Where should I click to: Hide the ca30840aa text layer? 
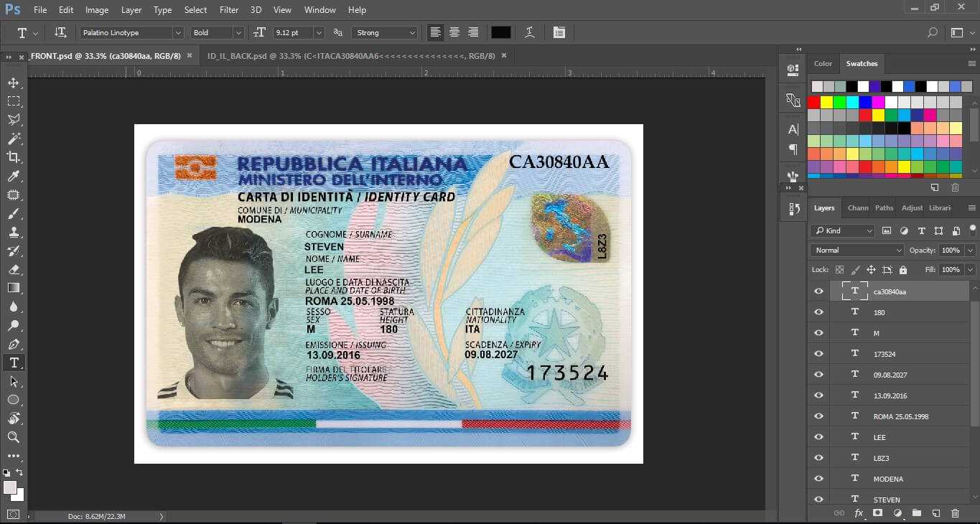click(818, 291)
